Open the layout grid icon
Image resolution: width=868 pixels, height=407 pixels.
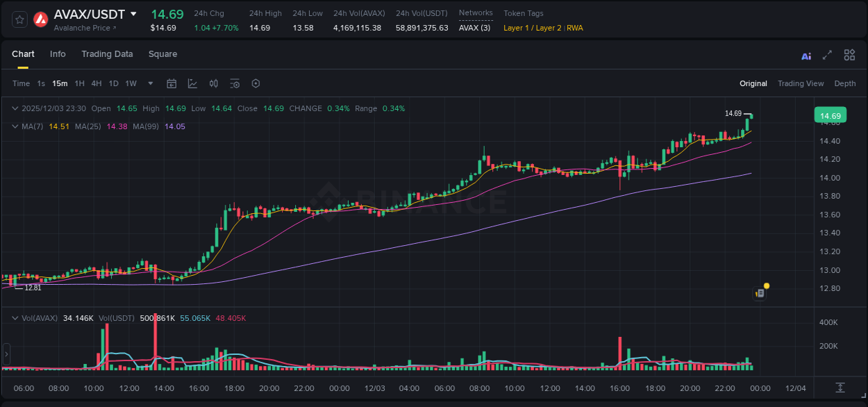coord(849,54)
